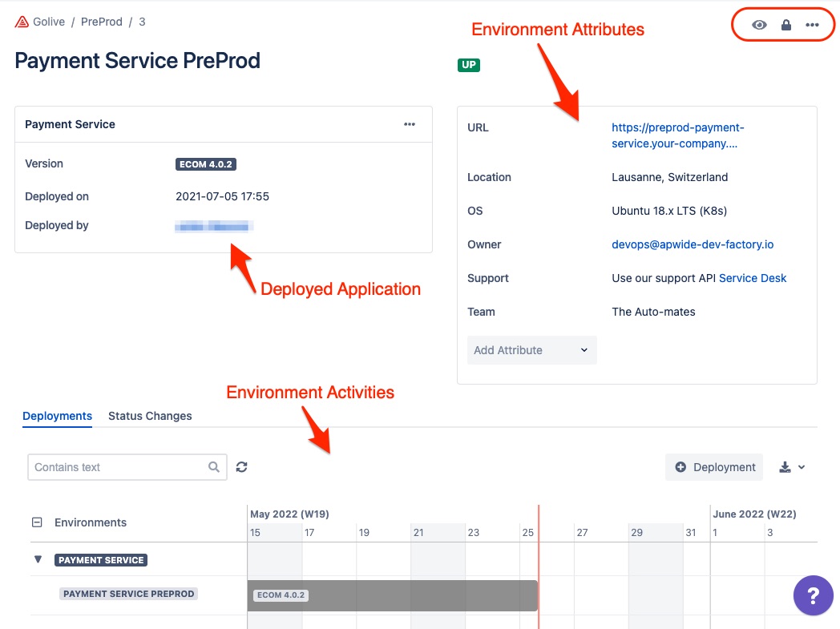
Task: Expand the export download dropdown
Action: [x=792, y=467]
